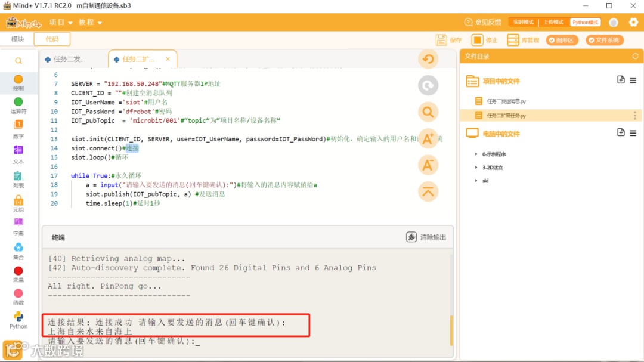
Task: Increase editor font size (A+)
Action: pyautogui.click(x=428, y=138)
